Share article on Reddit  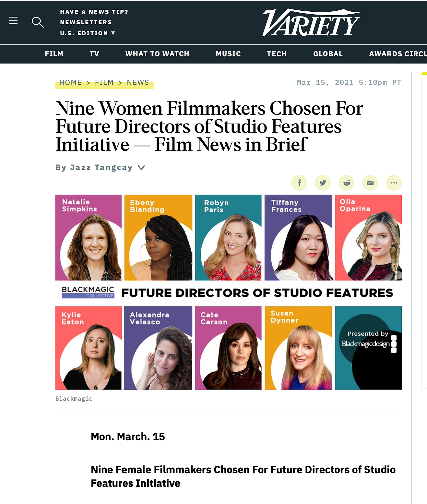(x=347, y=183)
